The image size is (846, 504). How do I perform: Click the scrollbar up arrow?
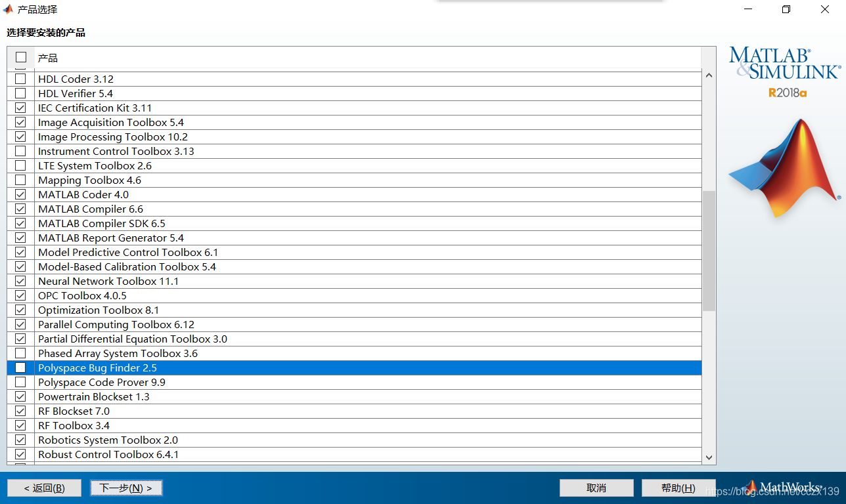[x=709, y=75]
